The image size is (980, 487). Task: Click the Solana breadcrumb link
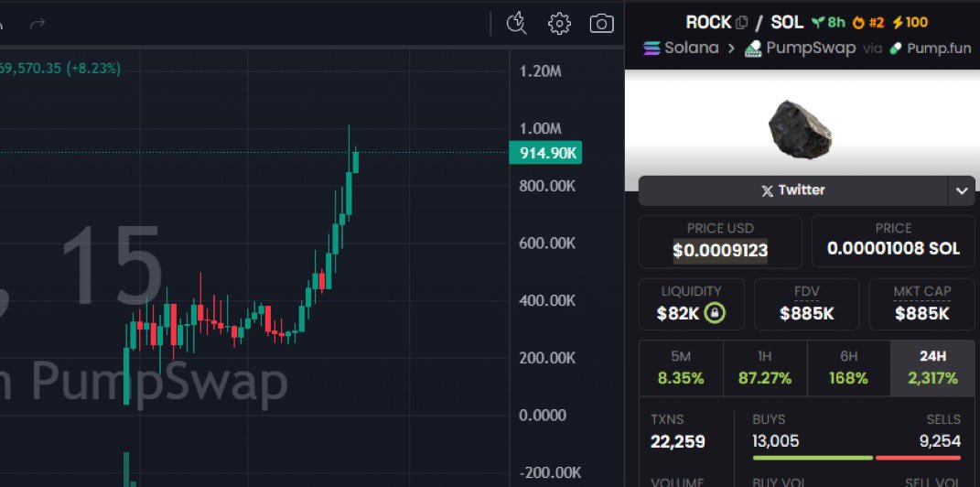[x=691, y=49]
